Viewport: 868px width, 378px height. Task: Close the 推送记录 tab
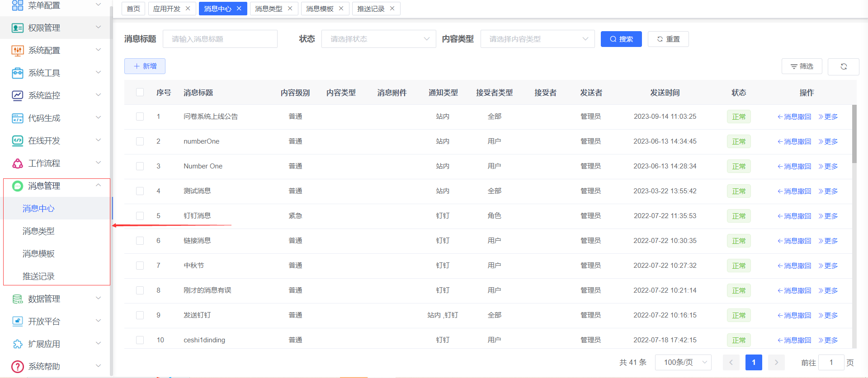(x=392, y=9)
